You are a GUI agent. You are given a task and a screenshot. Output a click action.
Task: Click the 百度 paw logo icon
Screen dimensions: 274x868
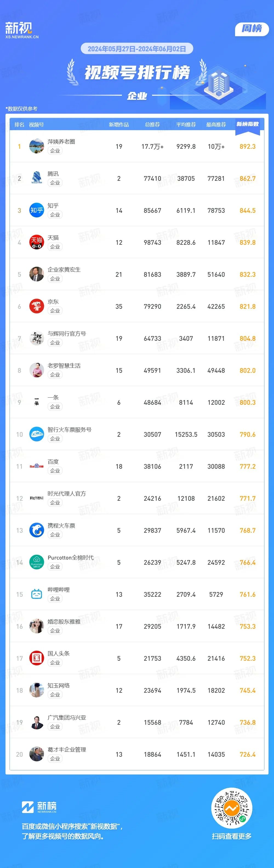[x=36, y=466]
